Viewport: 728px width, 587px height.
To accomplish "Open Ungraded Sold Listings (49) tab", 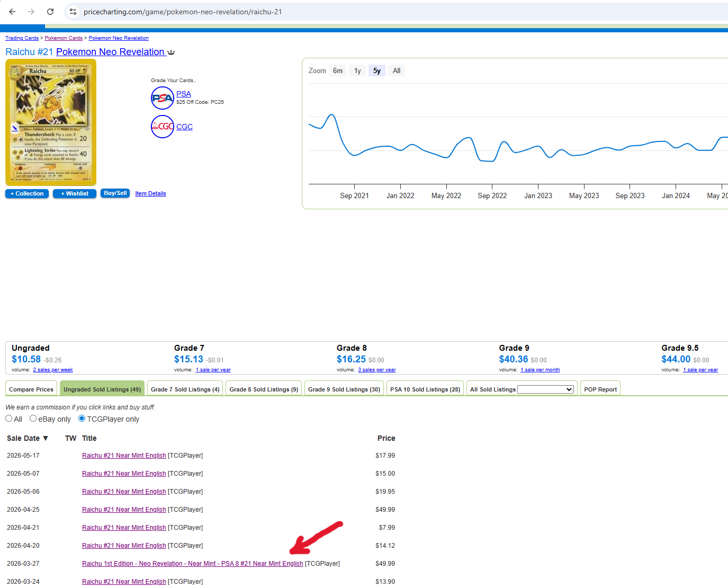I will click(x=102, y=389).
